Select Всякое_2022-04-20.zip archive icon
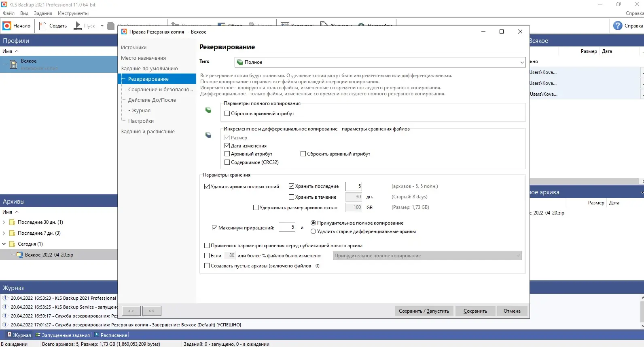Screen dimensions: 644x347 point(19,255)
